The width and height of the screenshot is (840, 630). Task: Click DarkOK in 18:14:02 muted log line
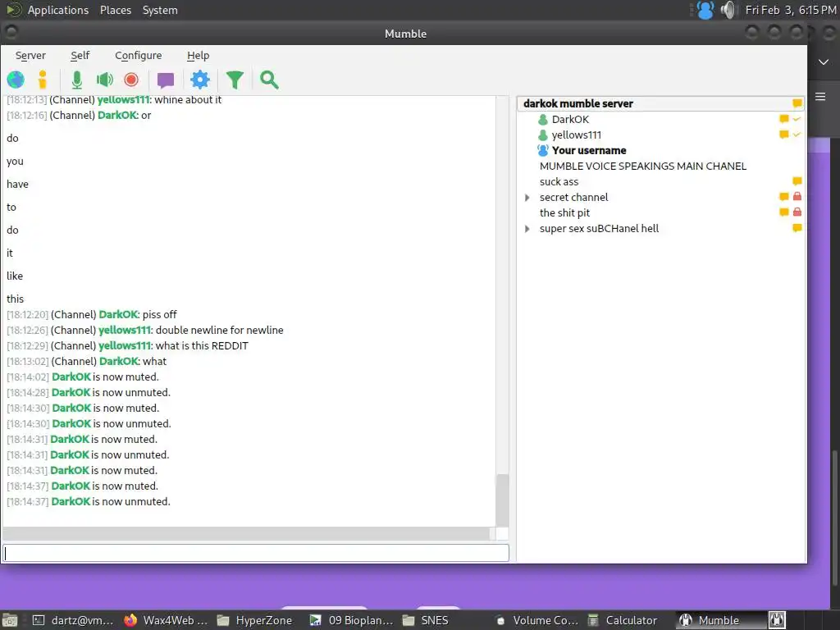71,377
